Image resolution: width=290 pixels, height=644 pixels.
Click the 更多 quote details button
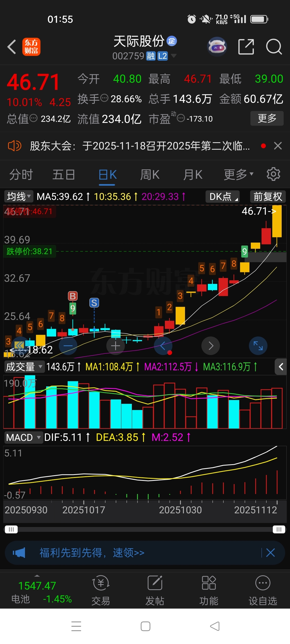point(267,118)
